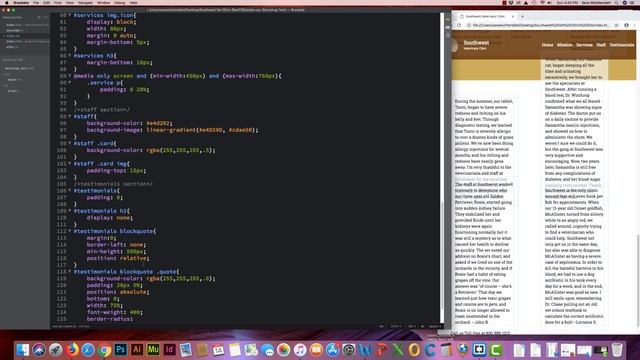Collapse #services h3 rule fold arrow

point(70,56)
